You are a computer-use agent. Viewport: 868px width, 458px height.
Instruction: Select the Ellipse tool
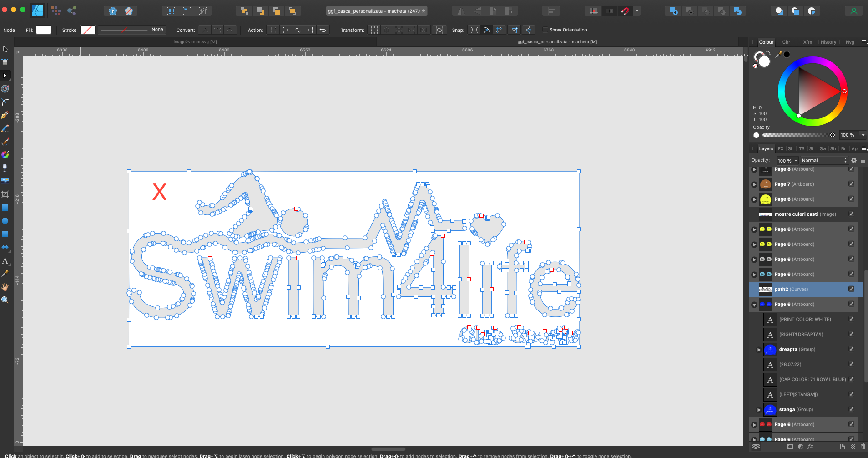tap(5, 221)
